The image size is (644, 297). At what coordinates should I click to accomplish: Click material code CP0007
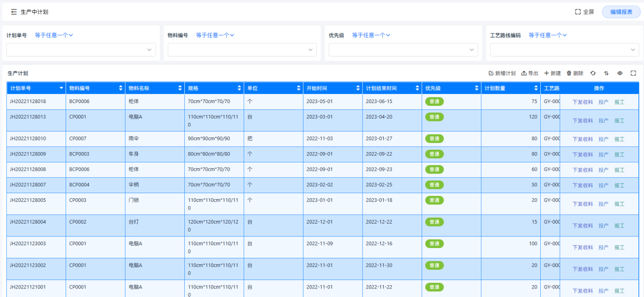click(78, 139)
